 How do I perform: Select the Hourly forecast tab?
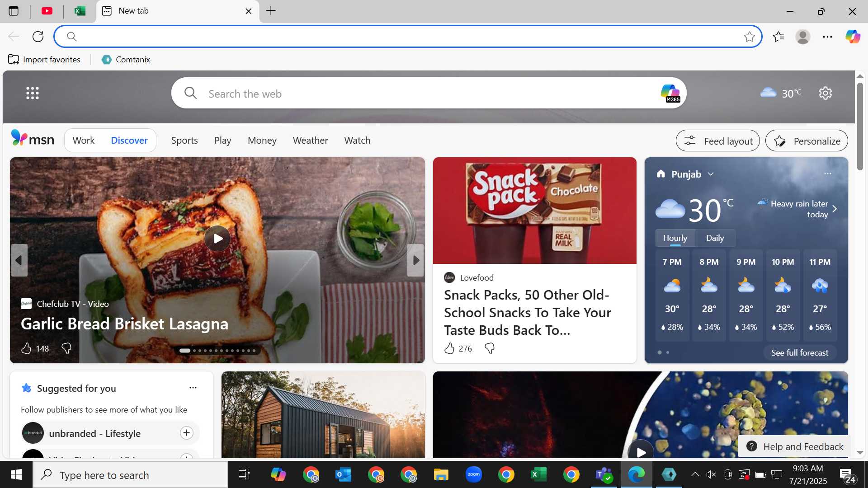point(675,238)
